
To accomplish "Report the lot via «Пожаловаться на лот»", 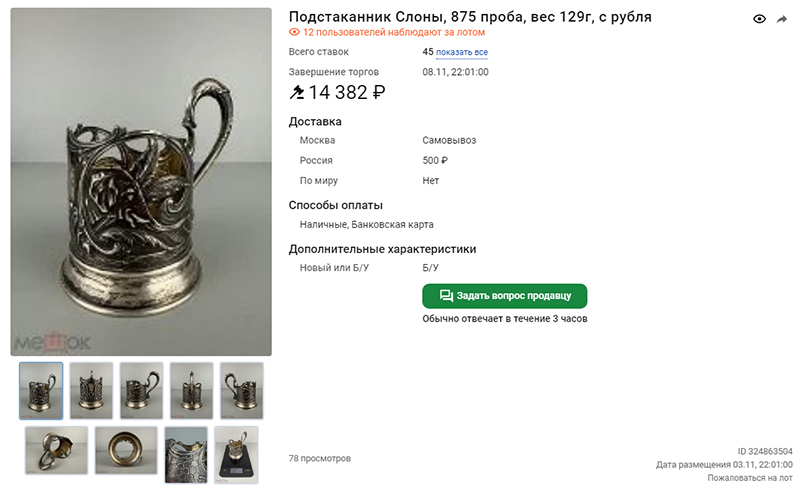I will [749, 478].
